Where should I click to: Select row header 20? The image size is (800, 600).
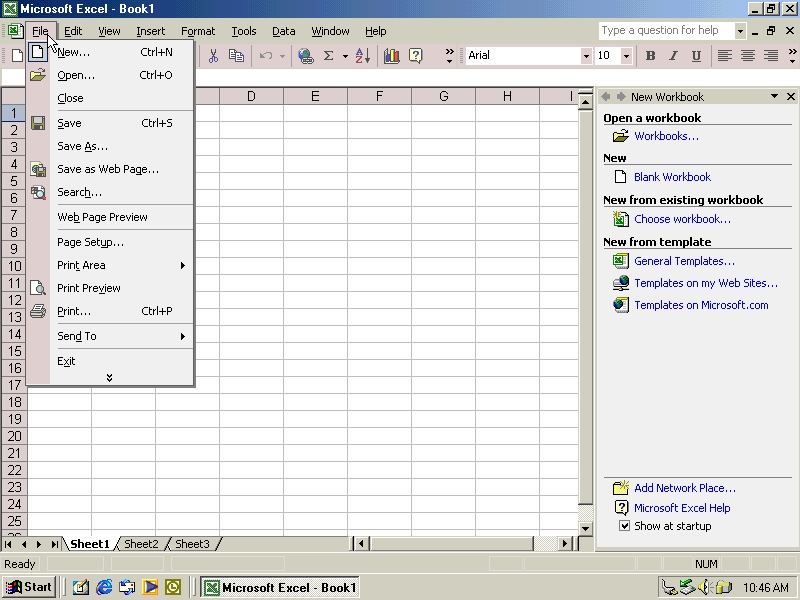tap(14, 436)
